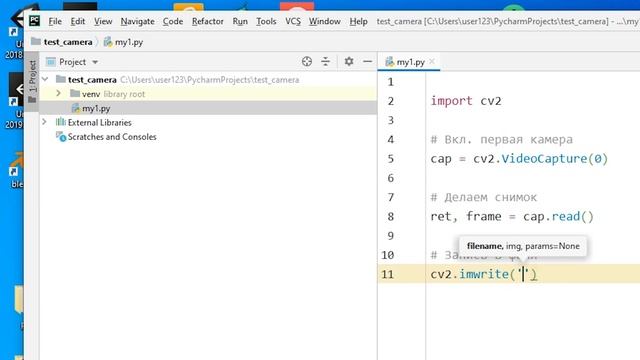
Task: Open the Tools menu
Action: coord(266,21)
